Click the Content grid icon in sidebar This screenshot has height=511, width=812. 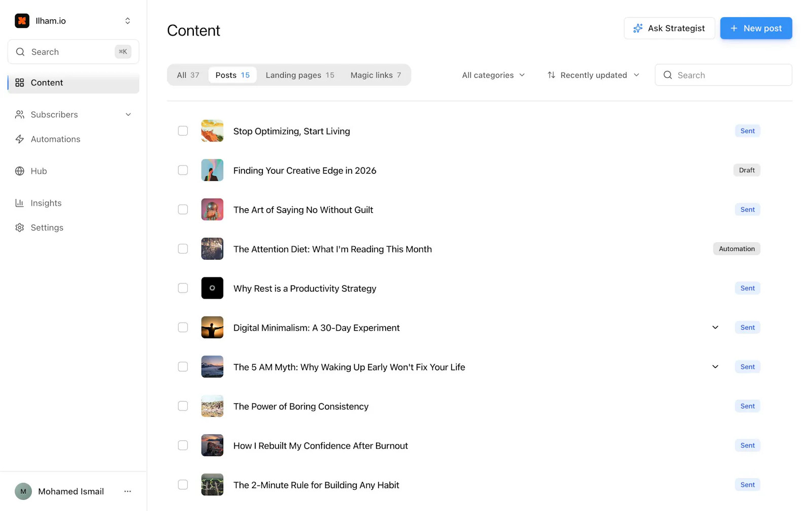click(x=20, y=83)
